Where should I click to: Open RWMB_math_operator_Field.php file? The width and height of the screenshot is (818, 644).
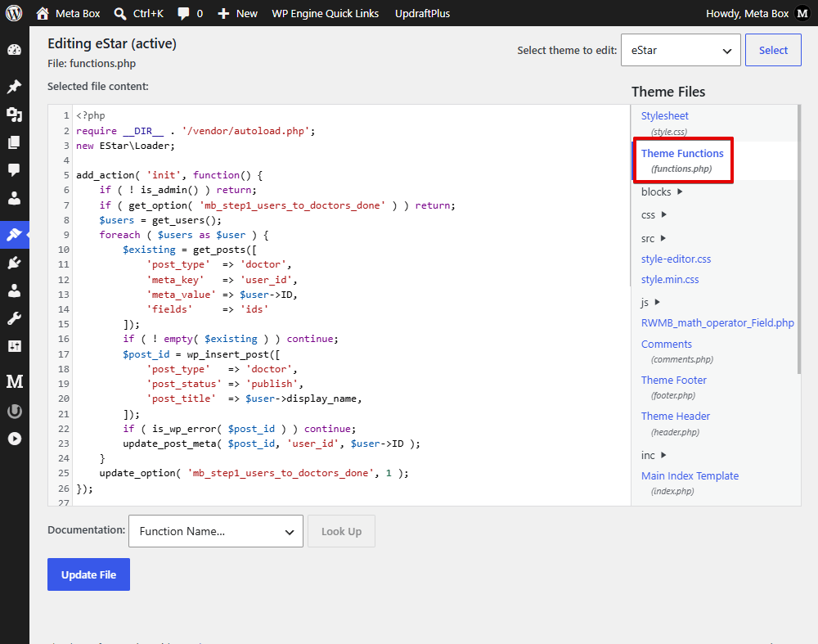718,322
